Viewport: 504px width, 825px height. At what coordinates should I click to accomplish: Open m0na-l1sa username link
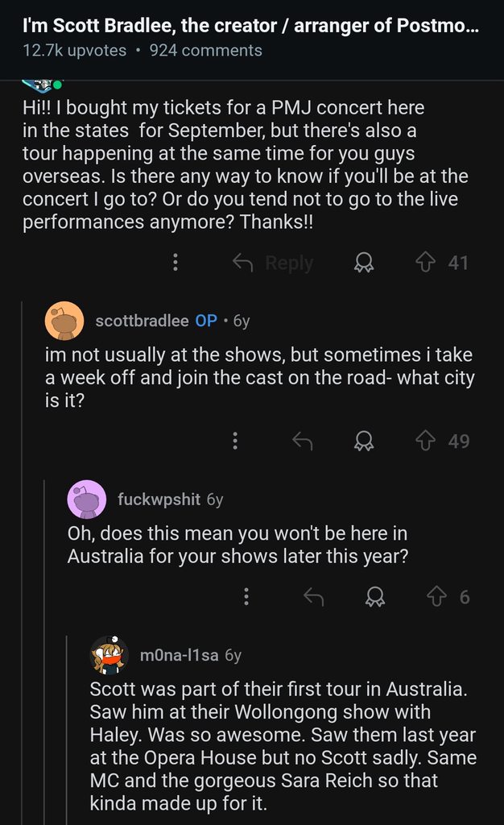179,656
